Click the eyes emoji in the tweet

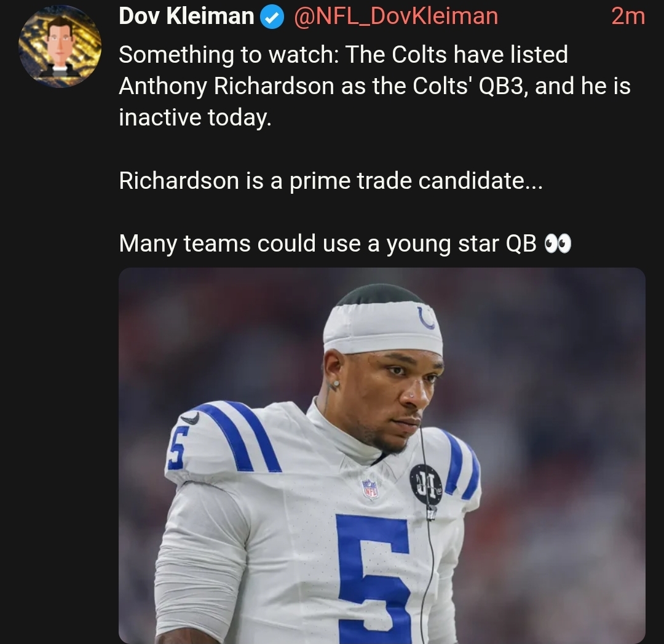point(558,244)
